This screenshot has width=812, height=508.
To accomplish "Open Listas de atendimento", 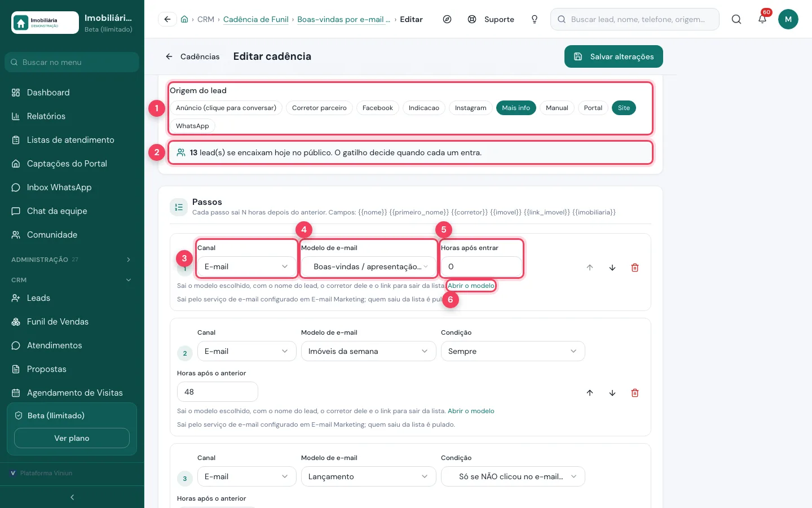I will point(72,140).
